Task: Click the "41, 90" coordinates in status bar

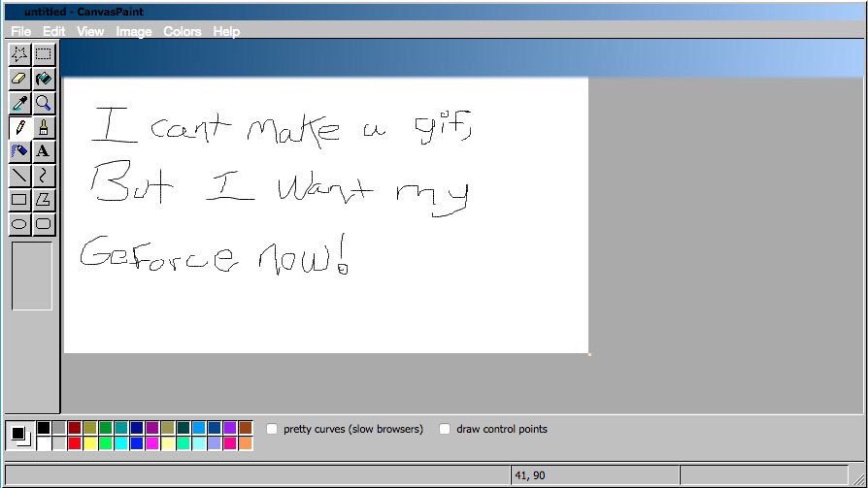Action: [x=530, y=475]
